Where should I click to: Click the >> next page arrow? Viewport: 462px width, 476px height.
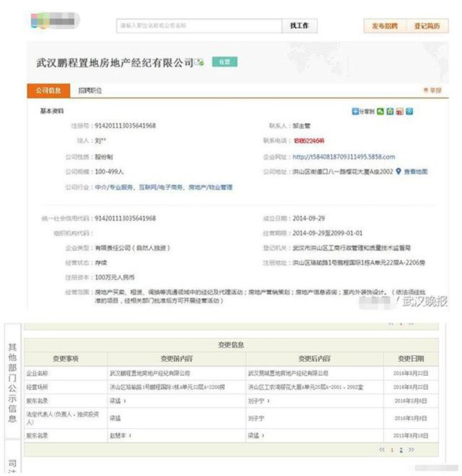(410, 448)
